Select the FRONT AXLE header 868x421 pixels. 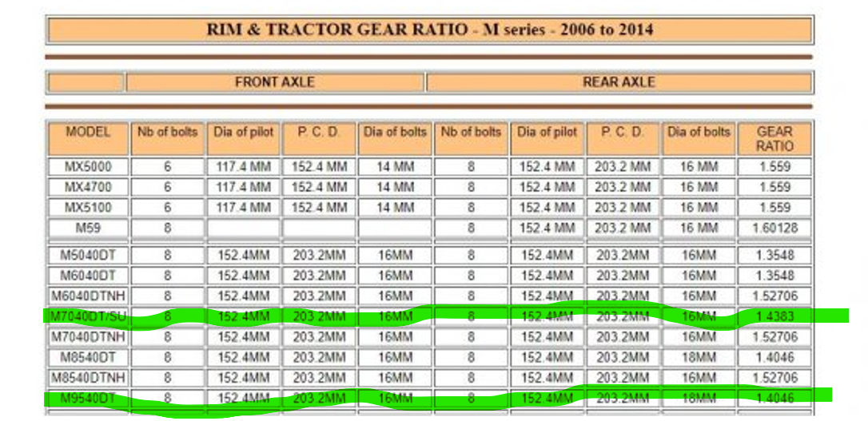coord(274,82)
